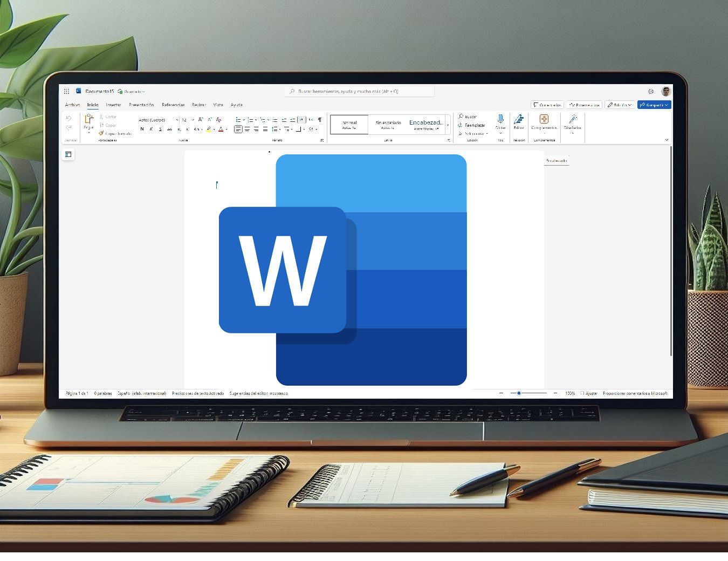Open the app launcher grid icon
Viewport: 728px width, 561px height.
pos(67,91)
